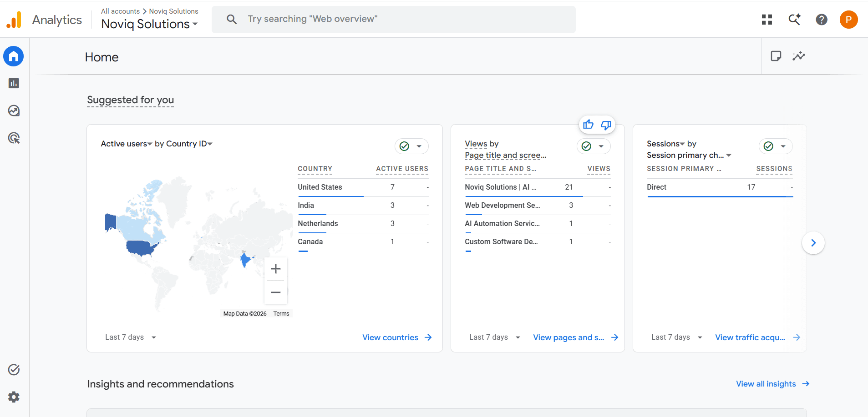Click the ACTIVE USERS column header

[402, 169]
